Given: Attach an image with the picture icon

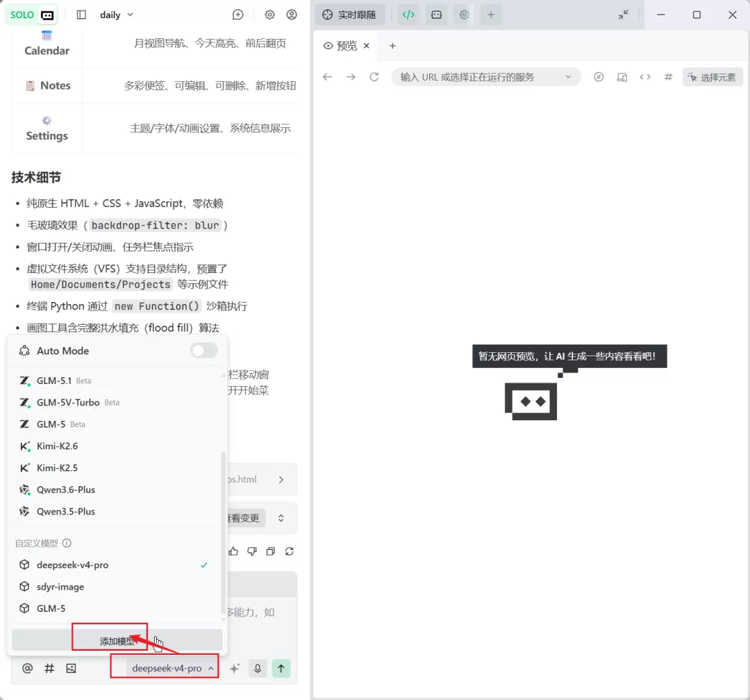Looking at the screenshot, I should point(72,669).
